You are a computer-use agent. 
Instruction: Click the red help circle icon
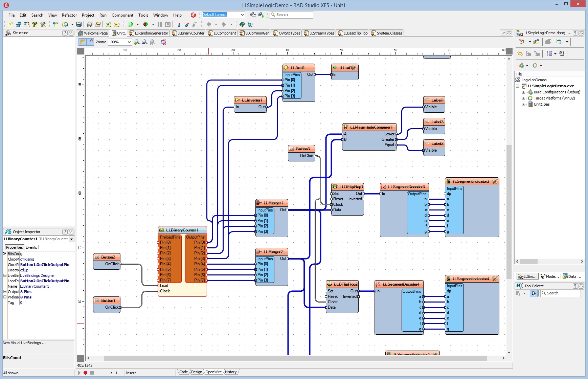193,15
